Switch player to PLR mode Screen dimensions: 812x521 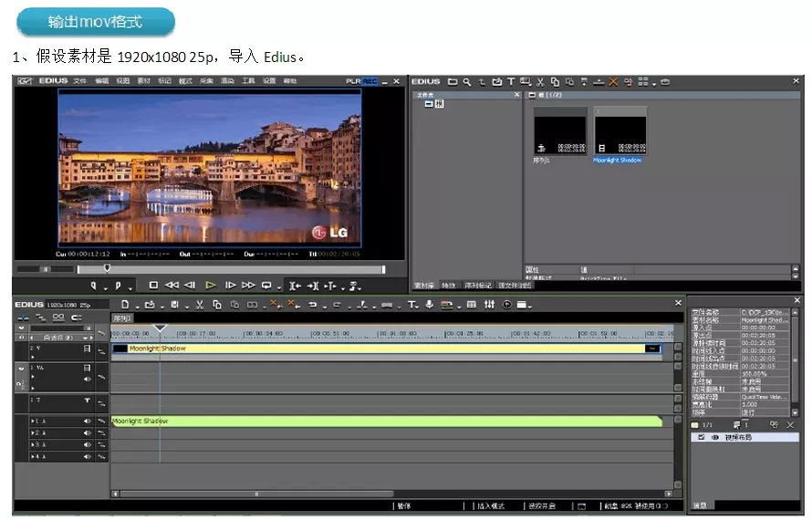tap(354, 81)
